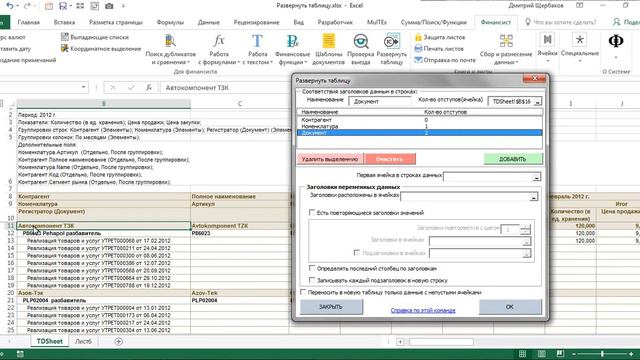Open Ячейки ribbon group
This screenshot has width=640, height=360.
pos(547,48)
